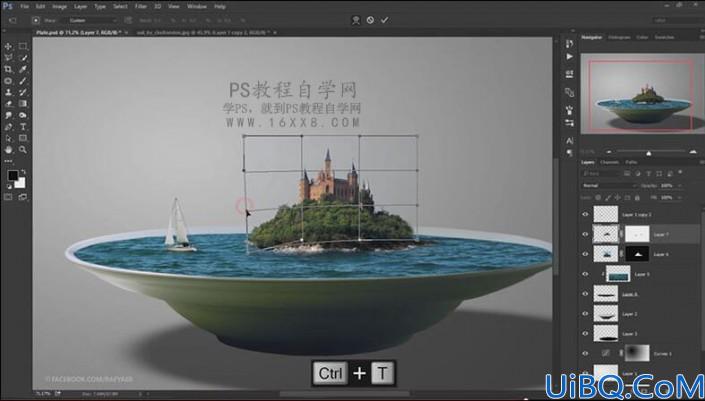705x401 pixels.
Task: Select the Hand tool
Action: pyautogui.click(x=8, y=150)
